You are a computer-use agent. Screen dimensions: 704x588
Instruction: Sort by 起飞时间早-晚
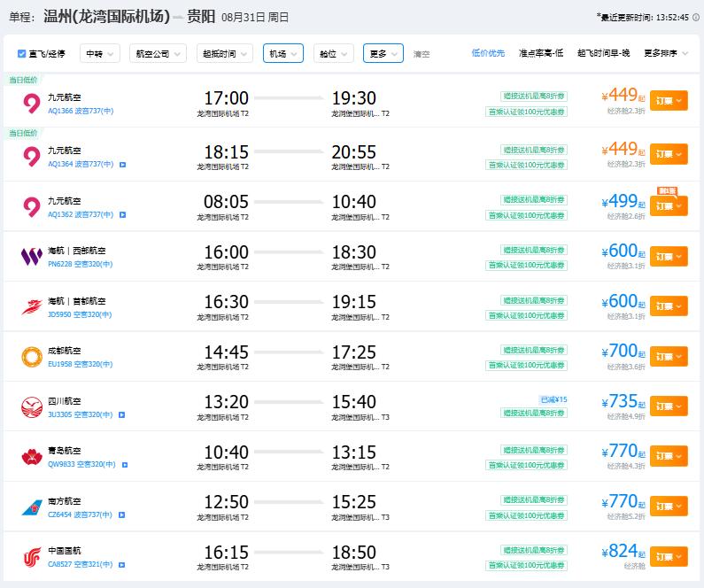pyautogui.click(x=603, y=53)
